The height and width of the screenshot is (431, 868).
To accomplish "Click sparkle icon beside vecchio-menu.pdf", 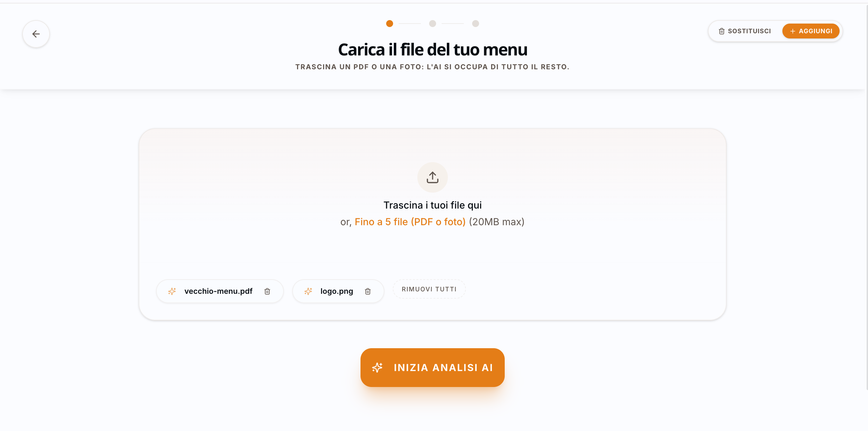I will pyautogui.click(x=172, y=291).
